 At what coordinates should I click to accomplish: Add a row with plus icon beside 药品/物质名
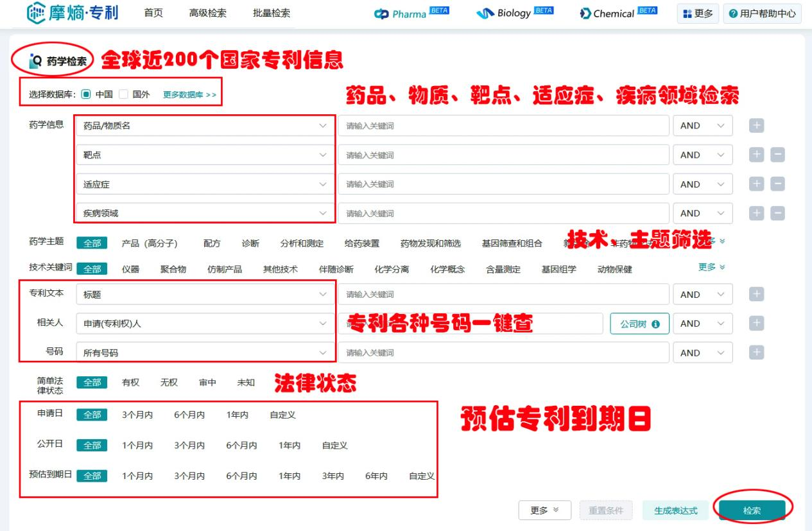coord(757,126)
